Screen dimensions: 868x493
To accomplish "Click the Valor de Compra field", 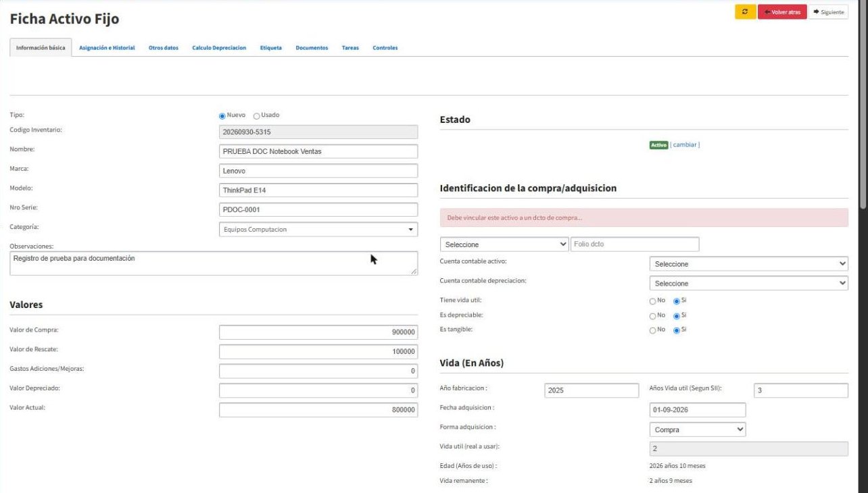I will 318,332.
